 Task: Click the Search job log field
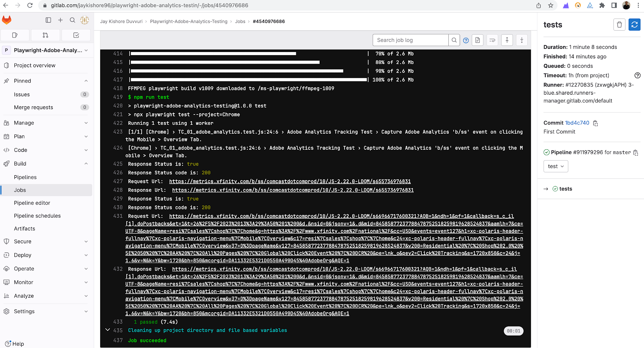pyautogui.click(x=411, y=40)
